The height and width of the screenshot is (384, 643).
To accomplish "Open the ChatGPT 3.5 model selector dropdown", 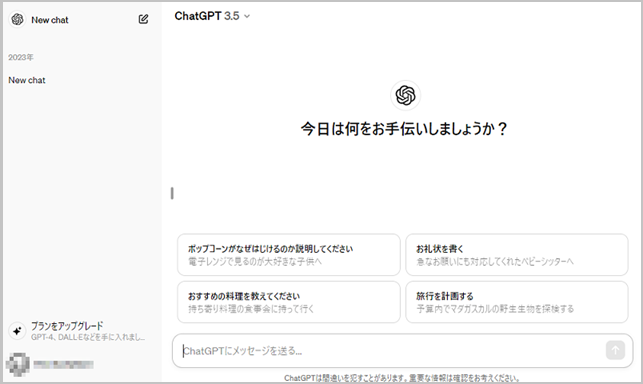I will pyautogui.click(x=212, y=16).
